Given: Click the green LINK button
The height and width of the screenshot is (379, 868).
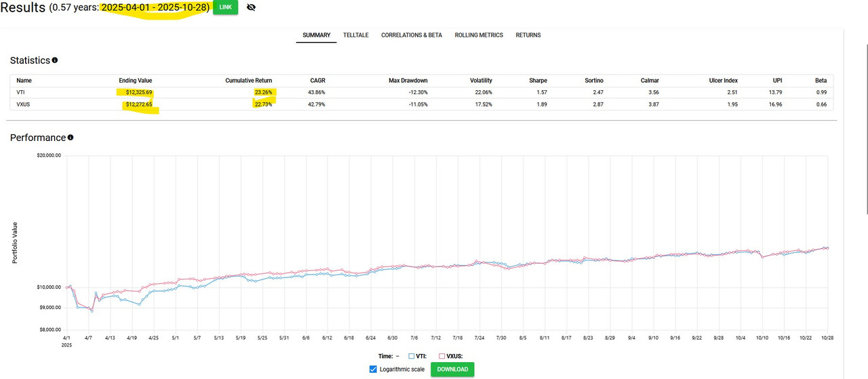Looking at the screenshot, I should tap(225, 7).
